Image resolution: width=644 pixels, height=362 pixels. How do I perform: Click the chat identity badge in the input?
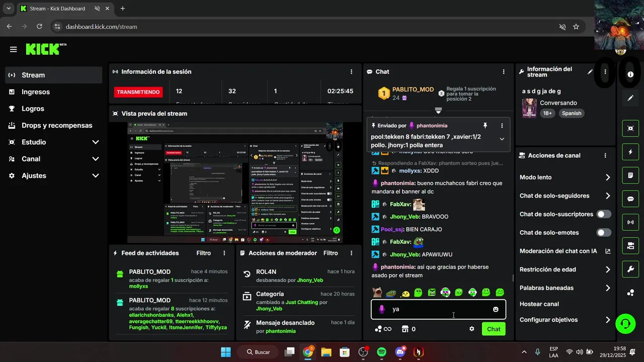(x=381, y=309)
